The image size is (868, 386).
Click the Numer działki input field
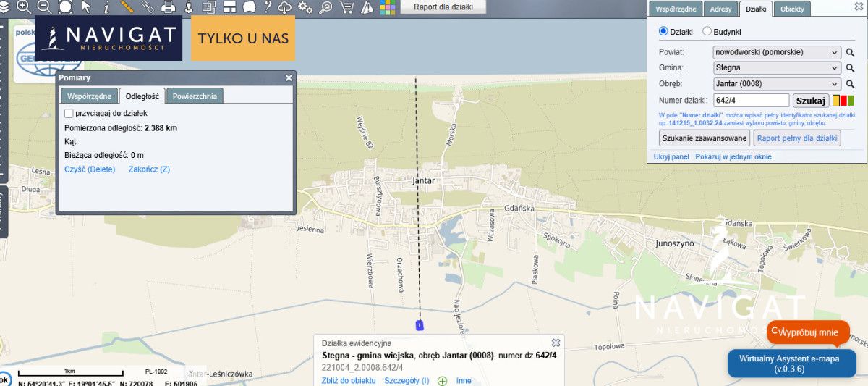click(751, 101)
